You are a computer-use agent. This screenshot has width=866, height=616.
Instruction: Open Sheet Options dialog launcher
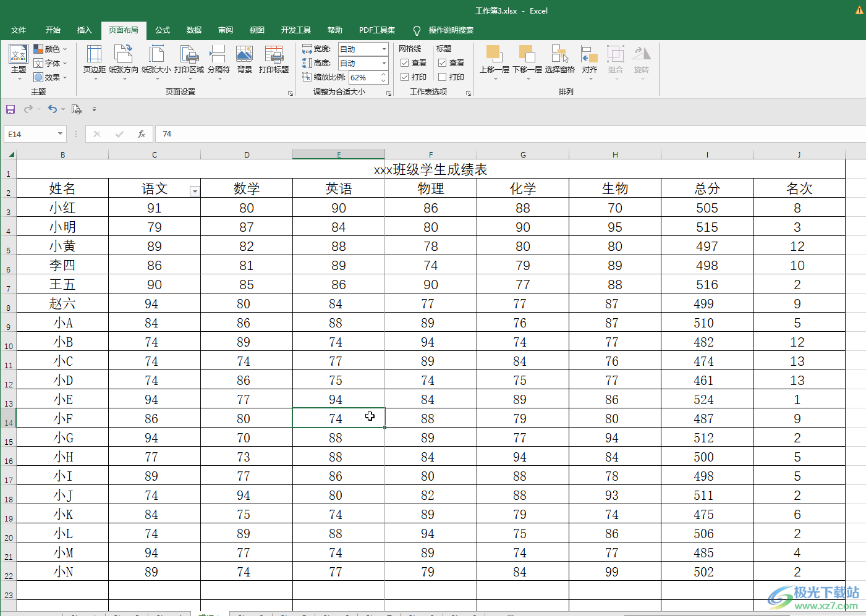tap(469, 93)
